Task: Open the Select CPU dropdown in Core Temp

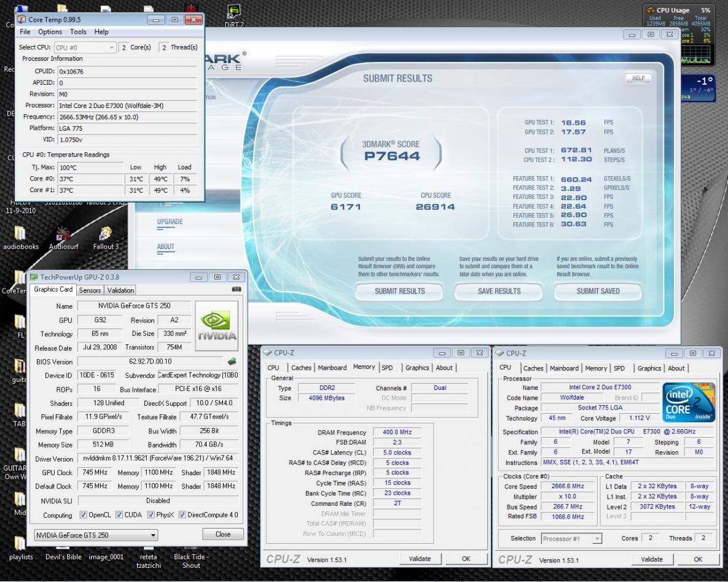Action: 85,47
